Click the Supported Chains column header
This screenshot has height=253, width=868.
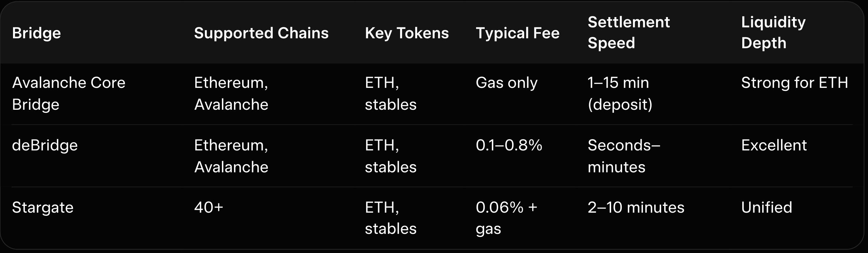pyautogui.click(x=261, y=33)
